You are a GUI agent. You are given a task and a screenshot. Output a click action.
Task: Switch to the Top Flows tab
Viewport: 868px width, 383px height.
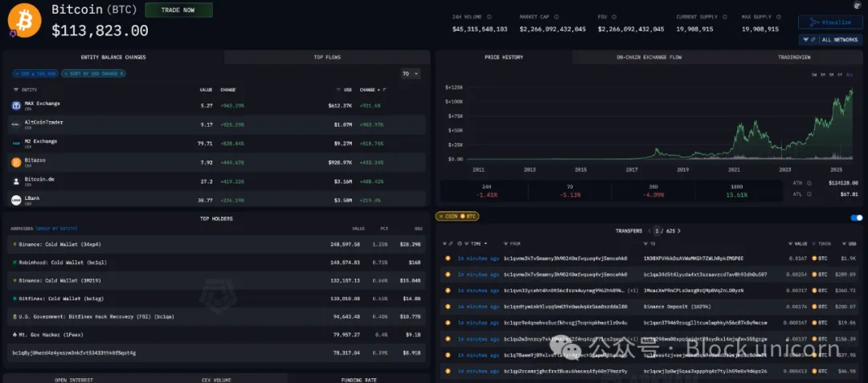(x=327, y=57)
